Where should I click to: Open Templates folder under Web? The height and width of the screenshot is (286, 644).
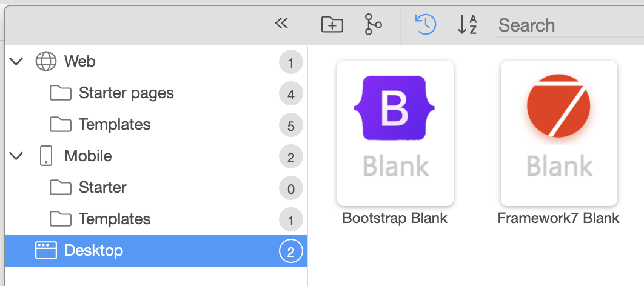click(115, 125)
